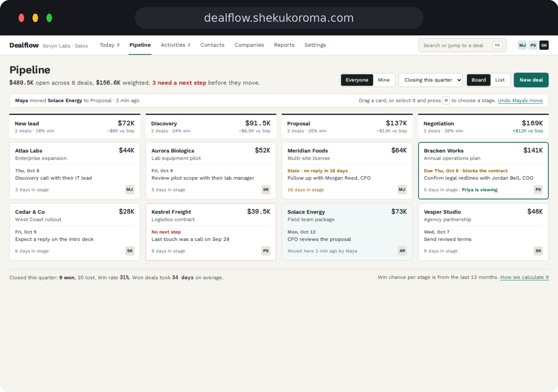Open the Bracken Works deal card
The width and height of the screenshot is (558, 392).
[483, 171]
